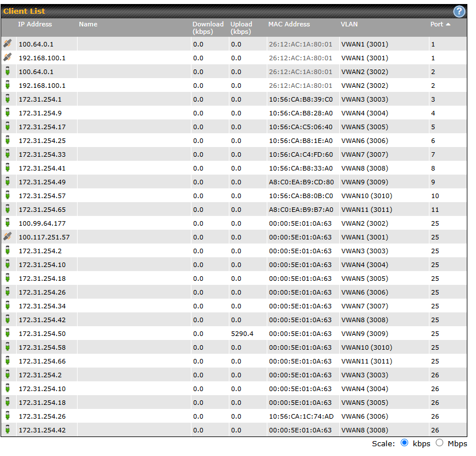This screenshot has width=476, height=456.
Task: Click MAC address 10:56:CA:B8:0B:C0
Action: point(301,196)
